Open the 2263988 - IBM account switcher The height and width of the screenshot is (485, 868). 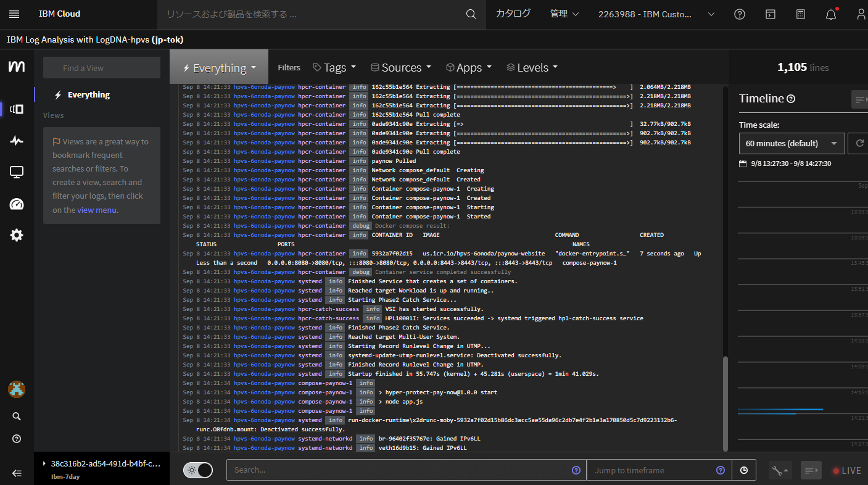click(656, 14)
